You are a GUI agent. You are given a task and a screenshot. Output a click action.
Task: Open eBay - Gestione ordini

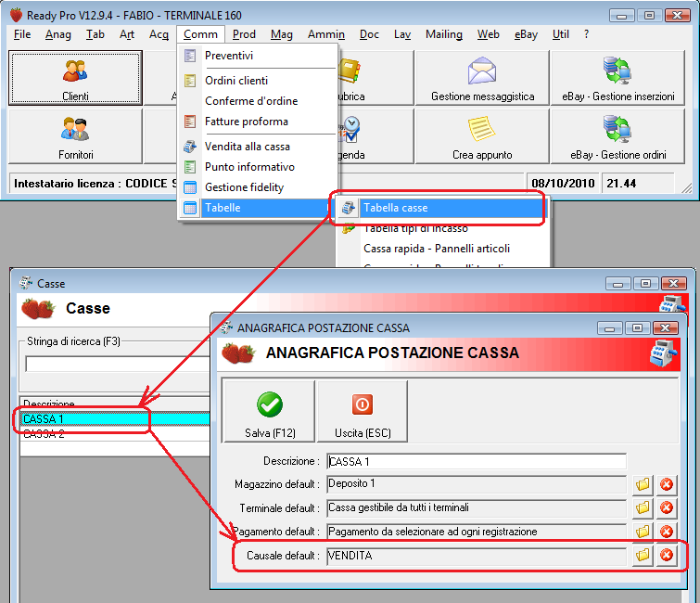(x=617, y=136)
